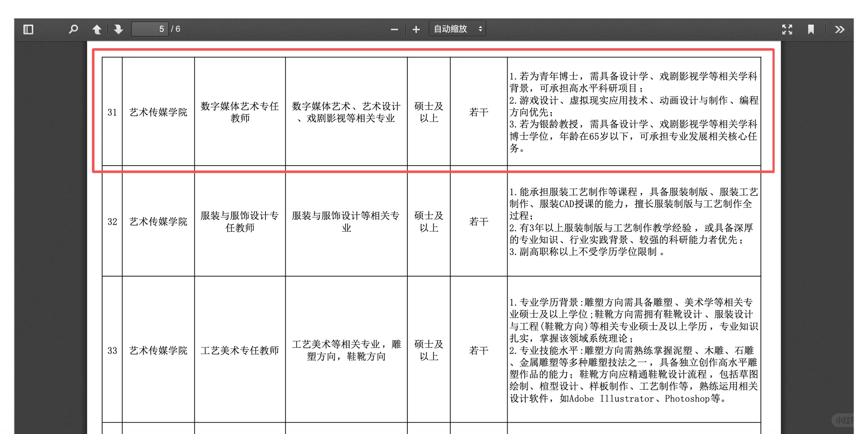Open the zoom scale selector chevron
Image resolution: width=868 pixels, height=434 pixels.
pos(480,29)
